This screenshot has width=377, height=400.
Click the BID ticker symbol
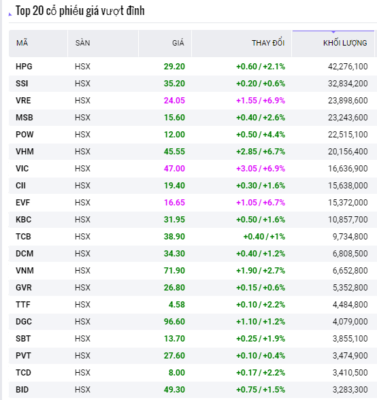point(22,390)
